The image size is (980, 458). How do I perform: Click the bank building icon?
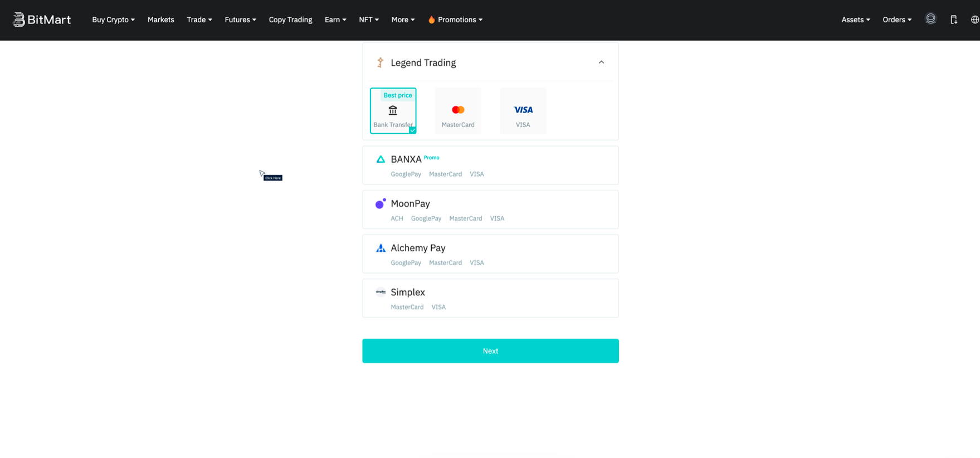pyautogui.click(x=393, y=110)
